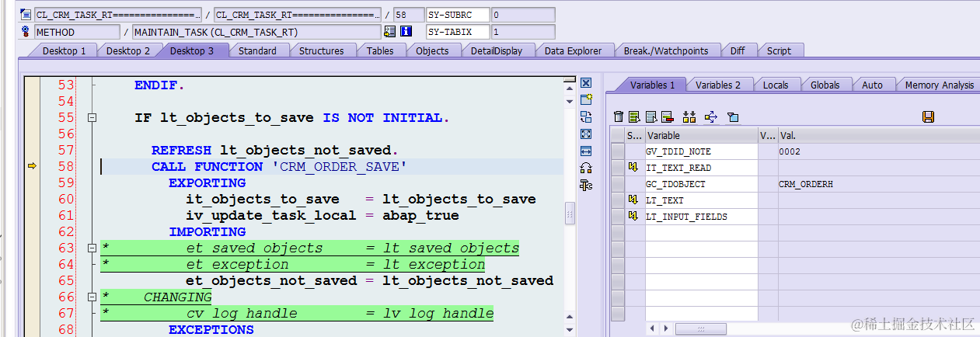
Task: Click the Val. column header
Action: coord(879,135)
